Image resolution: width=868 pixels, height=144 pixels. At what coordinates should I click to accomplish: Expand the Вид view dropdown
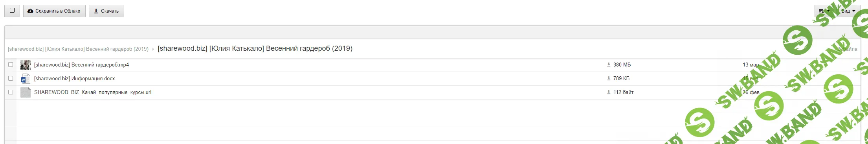point(848,11)
